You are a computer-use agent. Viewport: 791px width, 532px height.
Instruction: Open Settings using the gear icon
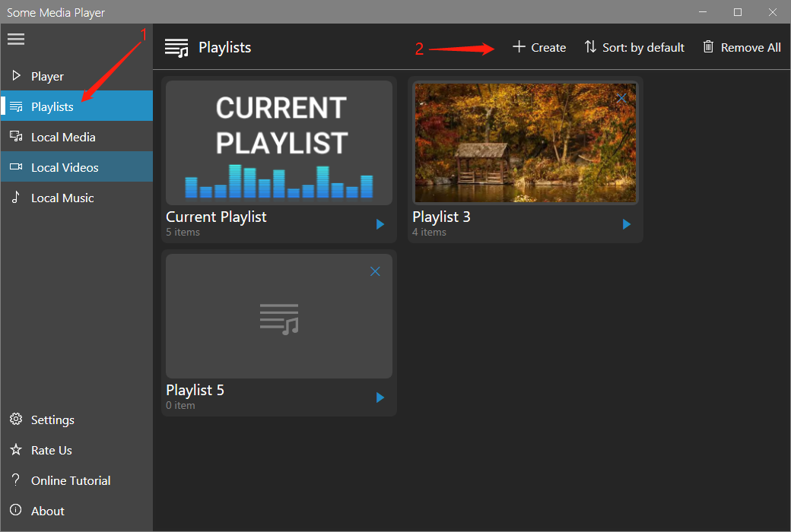pos(15,419)
